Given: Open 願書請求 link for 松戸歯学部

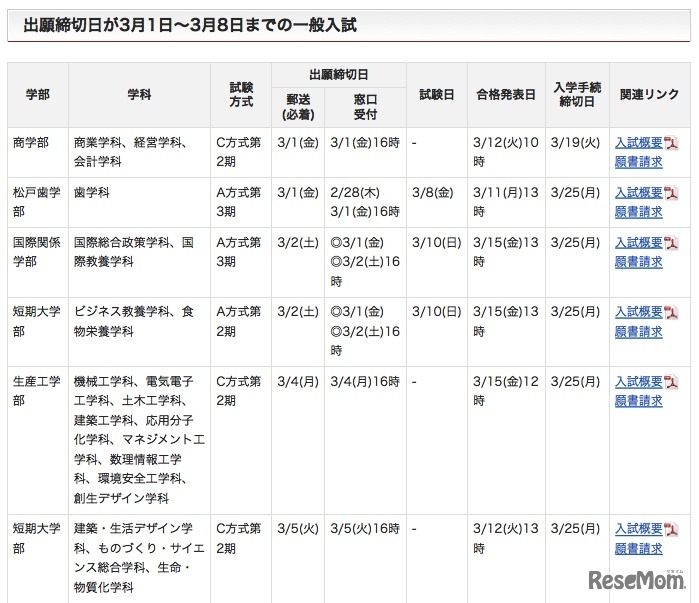Looking at the screenshot, I should (x=639, y=212).
